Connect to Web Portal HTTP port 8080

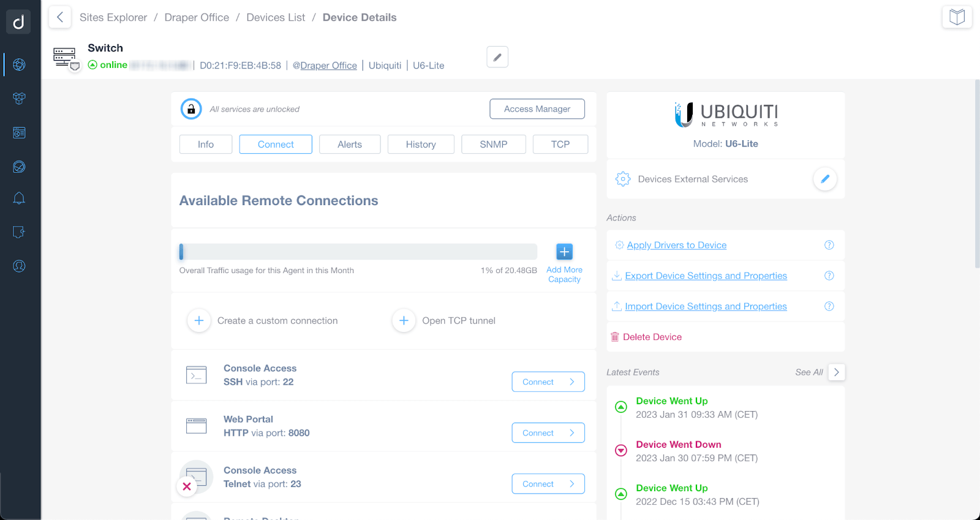548,432
